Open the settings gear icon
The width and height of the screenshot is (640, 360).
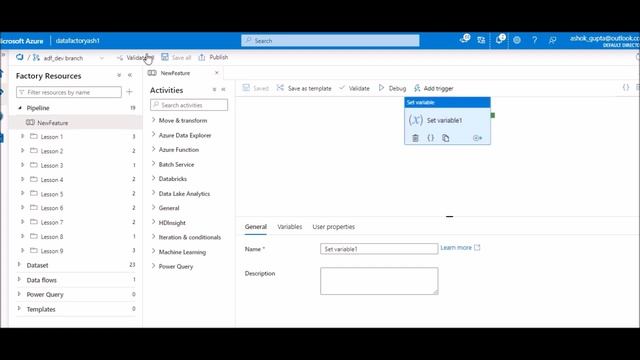click(517, 40)
